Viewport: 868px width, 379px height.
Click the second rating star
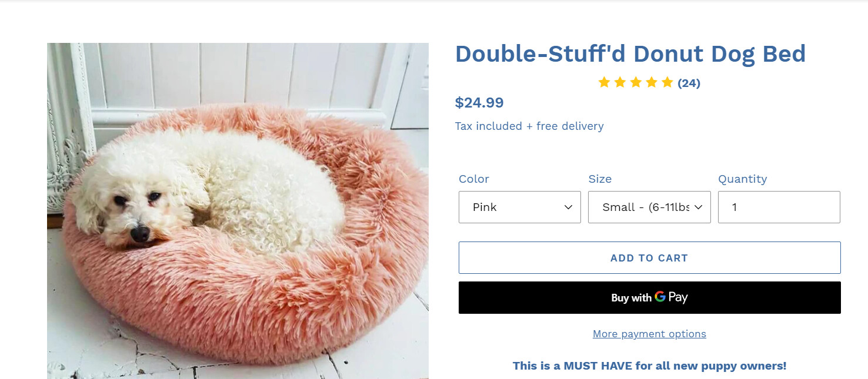point(620,82)
